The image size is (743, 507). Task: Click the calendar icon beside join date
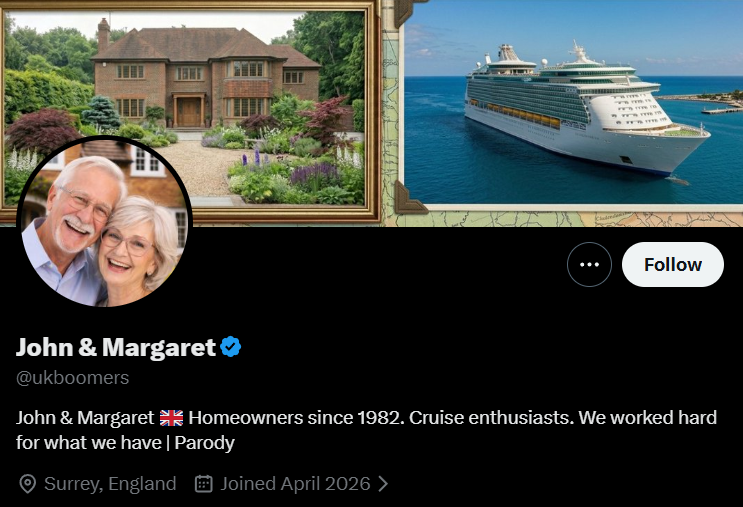(x=204, y=484)
